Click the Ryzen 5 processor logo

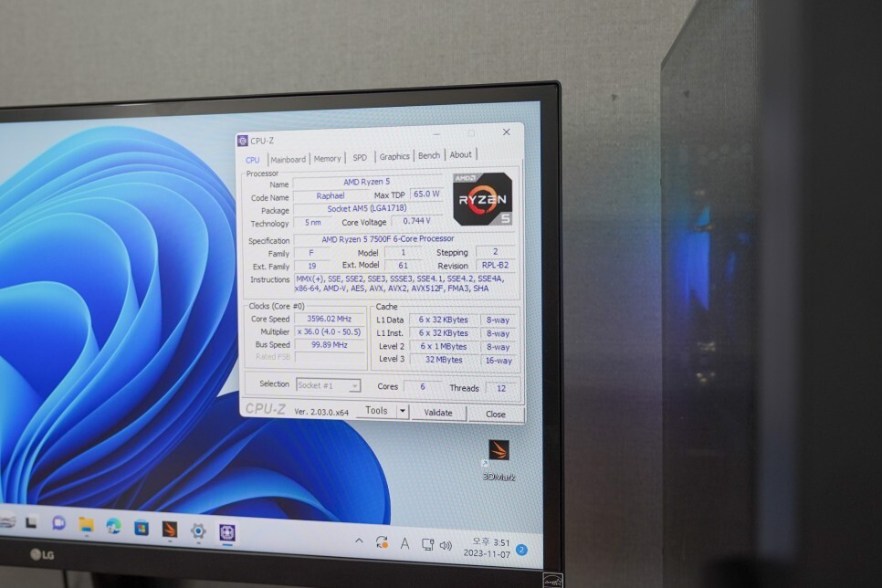click(x=483, y=199)
